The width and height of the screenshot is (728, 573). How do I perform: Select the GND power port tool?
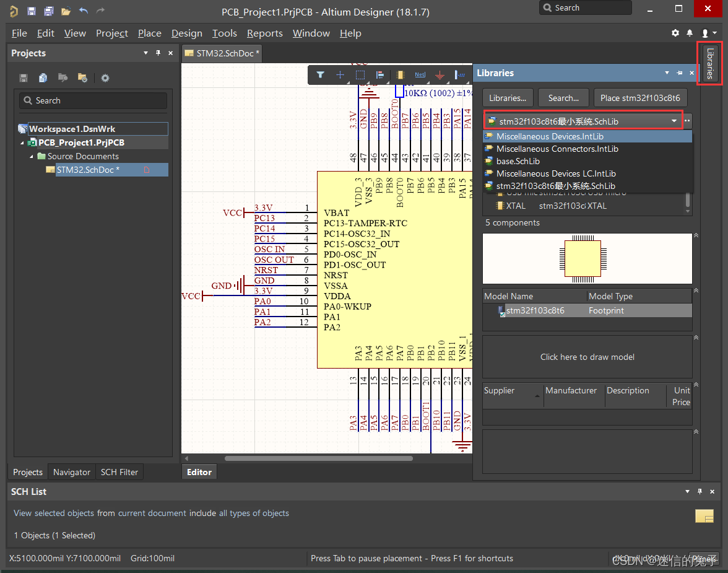click(x=440, y=75)
